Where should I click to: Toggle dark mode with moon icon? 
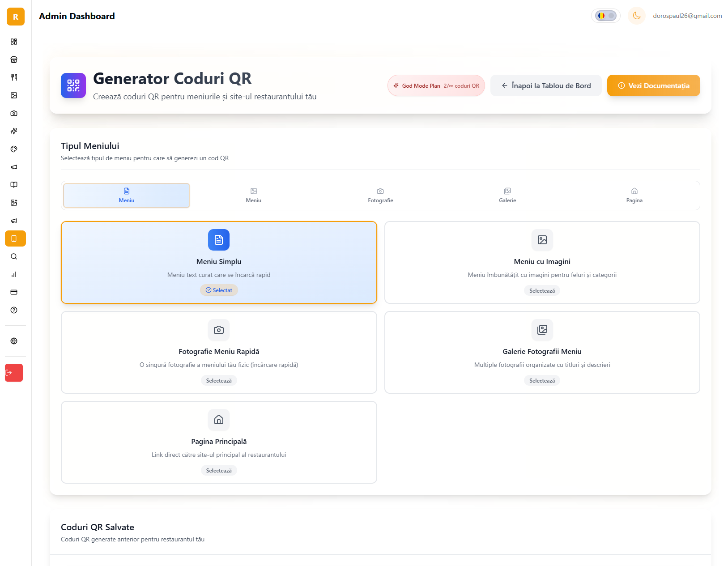pyautogui.click(x=636, y=16)
